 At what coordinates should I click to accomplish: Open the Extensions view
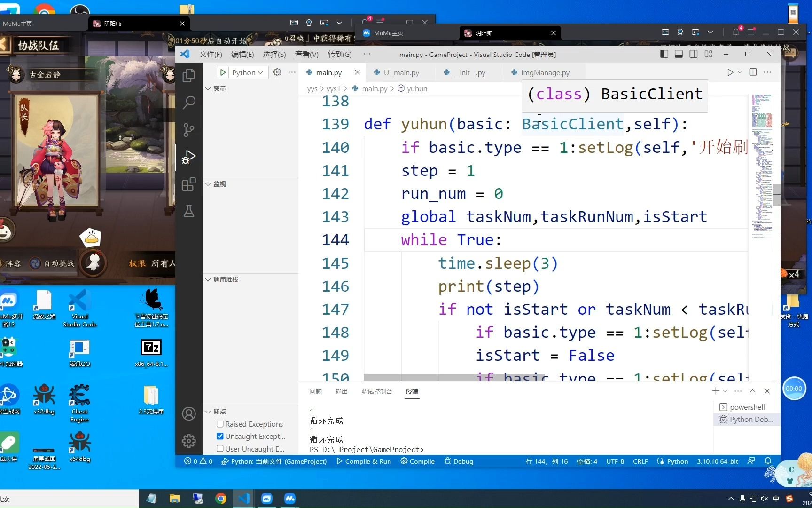(188, 184)
